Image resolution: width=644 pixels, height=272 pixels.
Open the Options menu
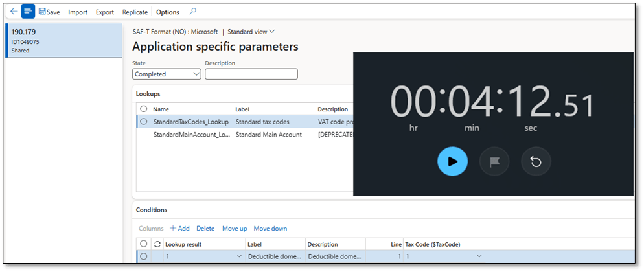point(168,12)
